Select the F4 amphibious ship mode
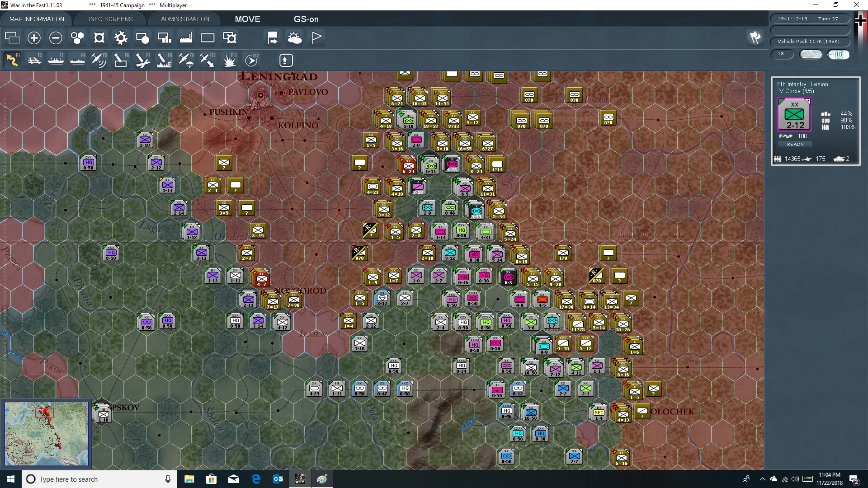The height and width of the screenshot is (488, 868). [x=77, y=60]
